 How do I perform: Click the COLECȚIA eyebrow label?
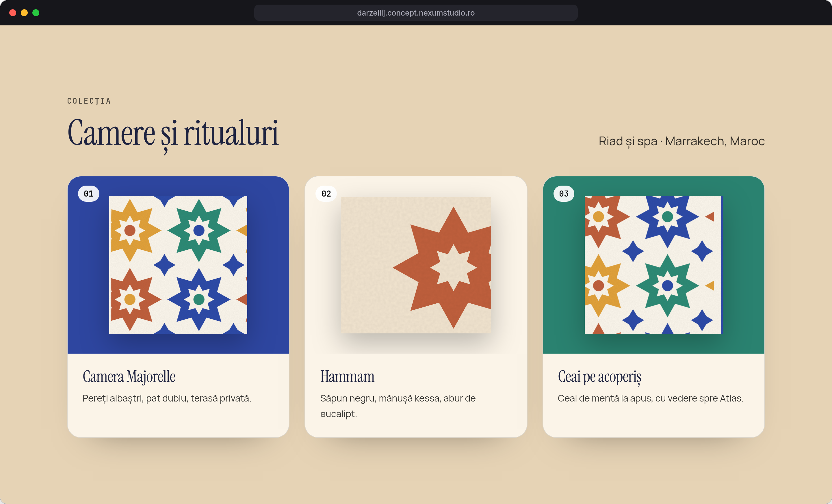(x=89, y=101)
